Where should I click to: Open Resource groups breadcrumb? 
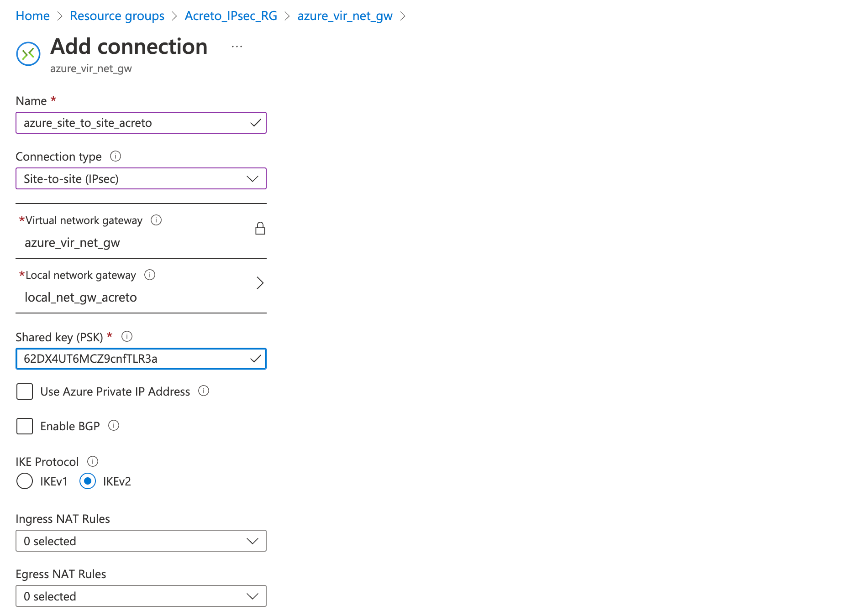point(117,16)
